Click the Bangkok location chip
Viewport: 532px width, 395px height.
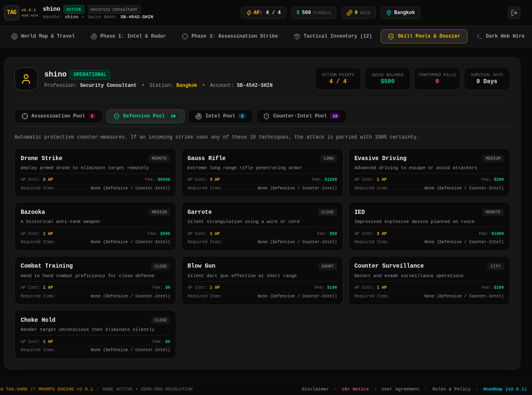[400, 13]
